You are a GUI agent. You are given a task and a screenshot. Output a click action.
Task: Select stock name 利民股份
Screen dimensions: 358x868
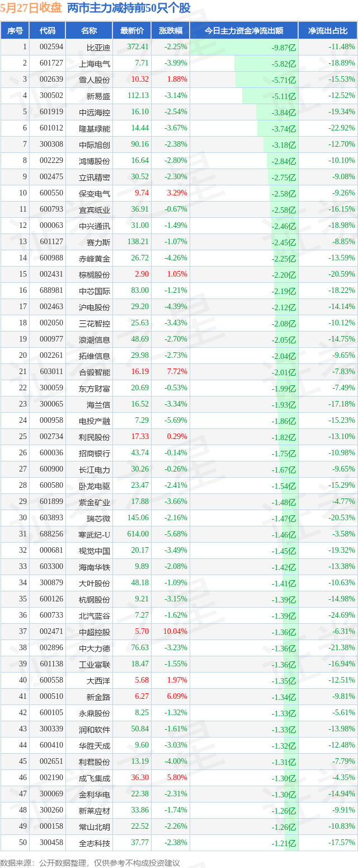click(x=95, y=437)
